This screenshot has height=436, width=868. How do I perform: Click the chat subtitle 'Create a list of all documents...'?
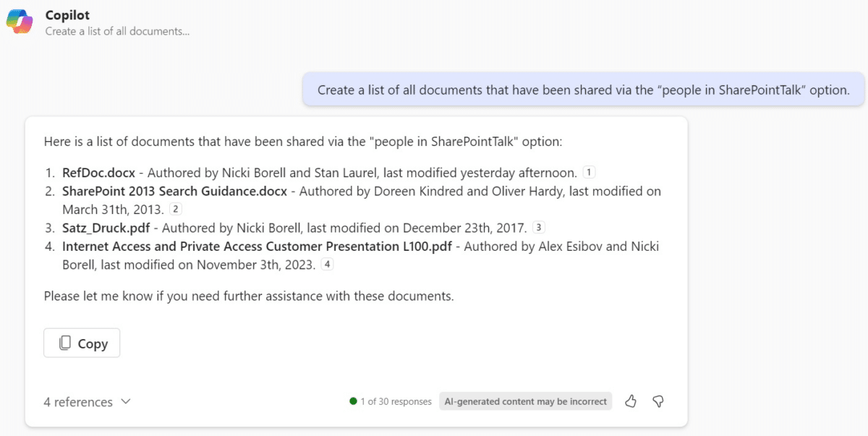(117, 32)
